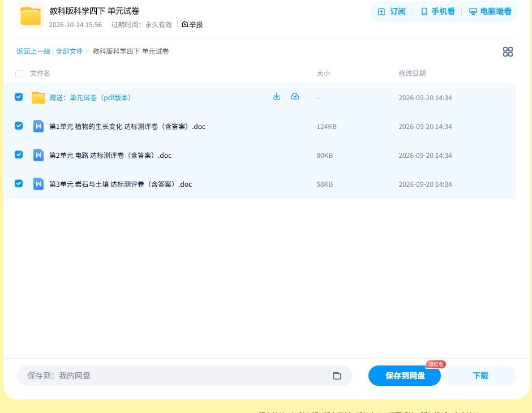Click the 124KB size value

327,127
